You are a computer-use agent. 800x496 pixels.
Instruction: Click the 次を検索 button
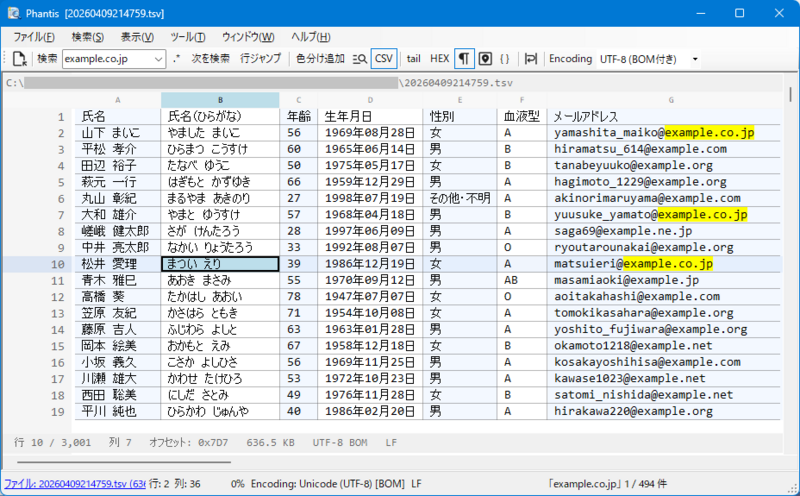point(210,59)
